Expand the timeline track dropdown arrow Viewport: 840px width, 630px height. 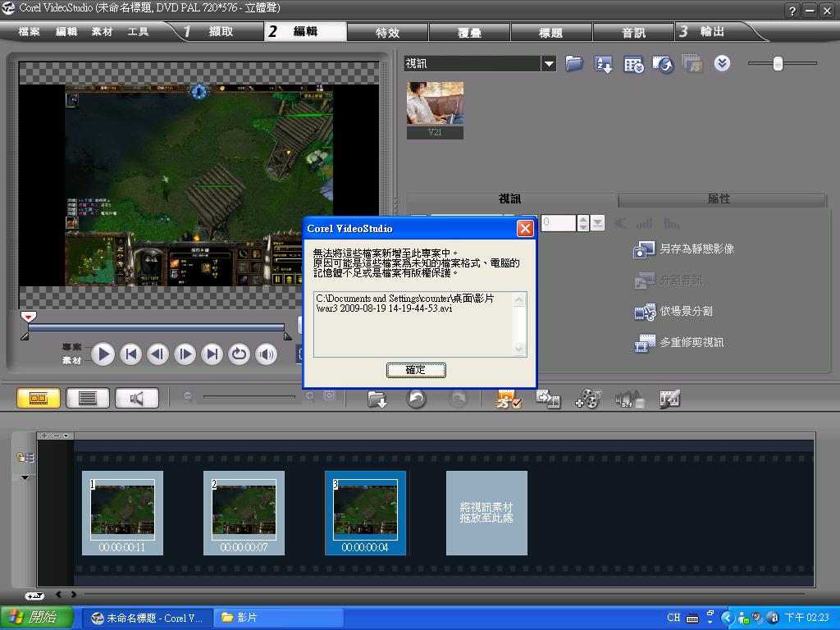(25, 477)
